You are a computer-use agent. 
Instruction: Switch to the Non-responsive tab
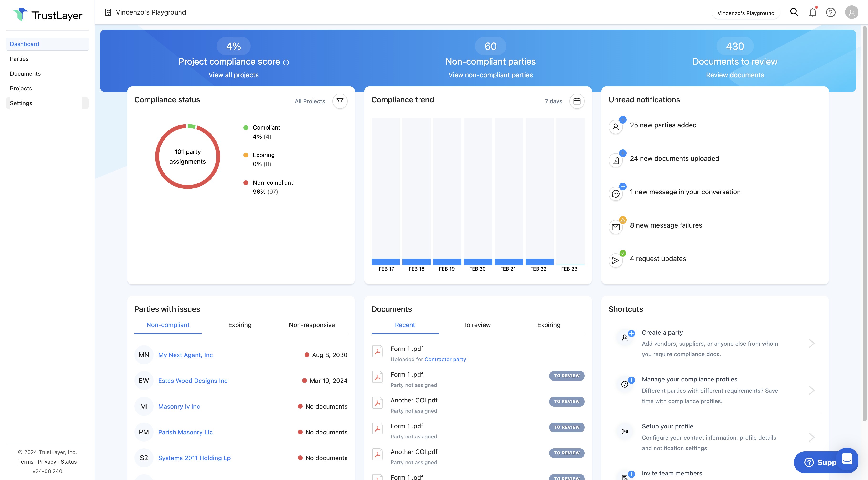tap(312, 325)
